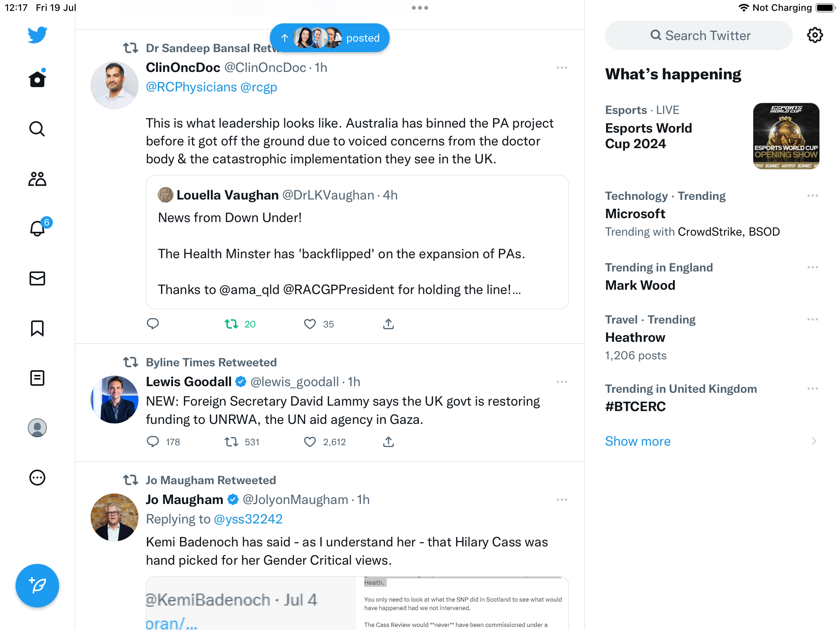Like the ClinOncDoc tweet
840x630 pixels.
[x=310, y=324]
